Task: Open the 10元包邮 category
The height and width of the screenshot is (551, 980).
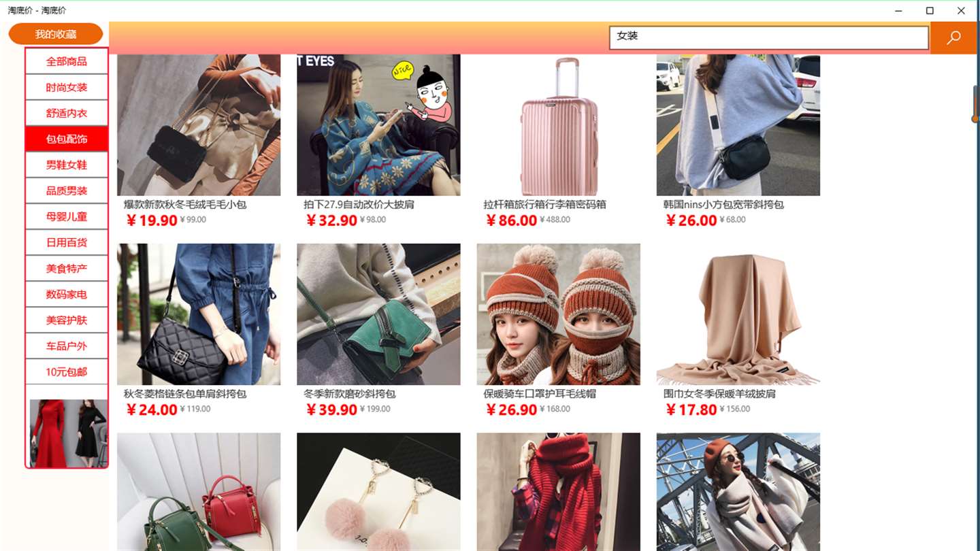Action: (x=67, y=371)
